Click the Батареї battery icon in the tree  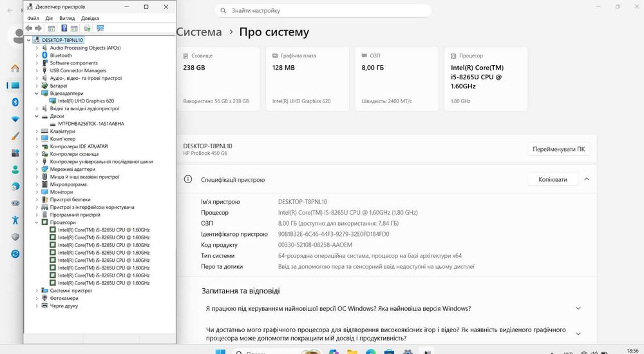(x=45, y=86)
